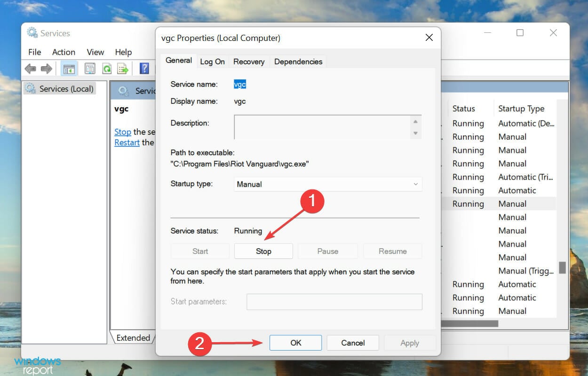Toggle the Show/Hide Console Tree icon
This screenshot has height=376, width=588.
point(69,69)
